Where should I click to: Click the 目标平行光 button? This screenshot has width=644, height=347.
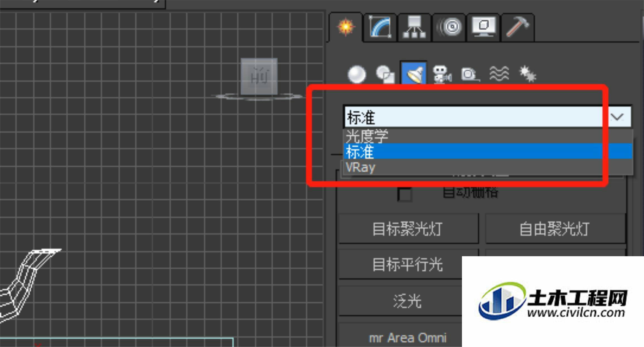click(x=401, y=264)
